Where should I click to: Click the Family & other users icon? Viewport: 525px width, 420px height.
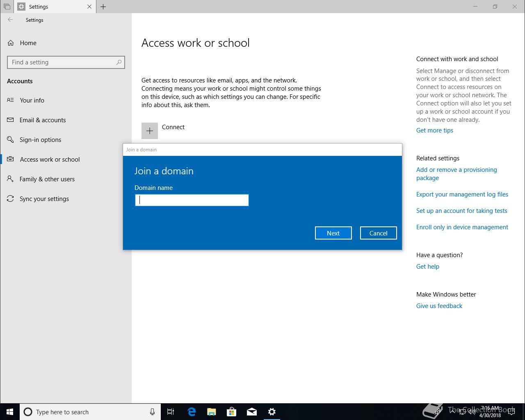(11, 179)
